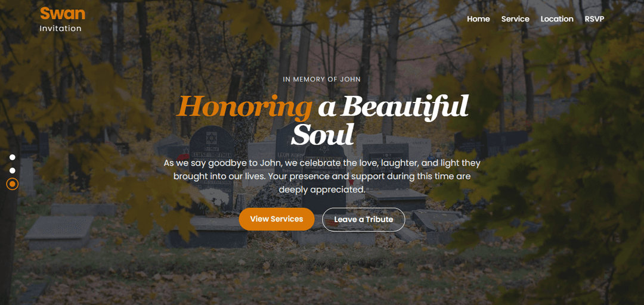Navigate to the RSVP section

point(595,19)
